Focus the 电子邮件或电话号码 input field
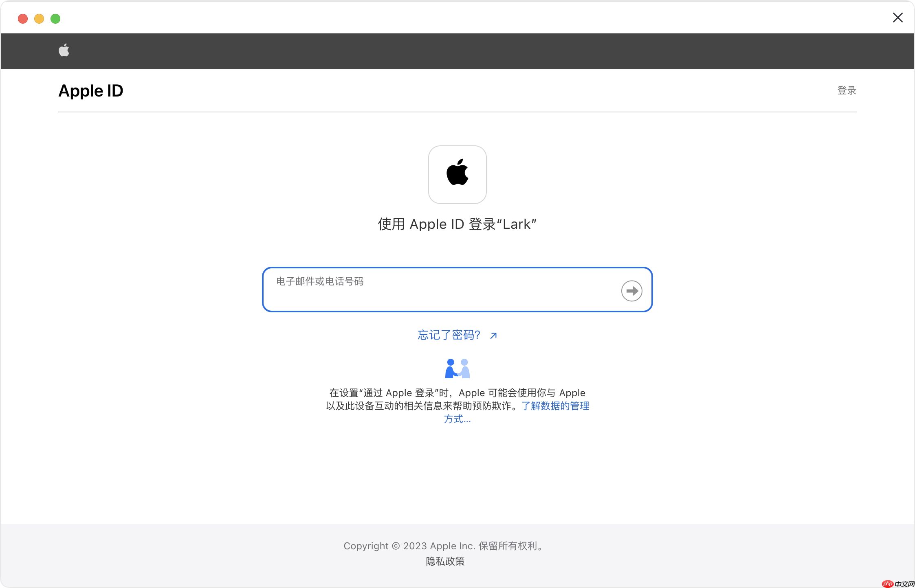The height and width of the screenshot is (588, 915). [457, 290]
